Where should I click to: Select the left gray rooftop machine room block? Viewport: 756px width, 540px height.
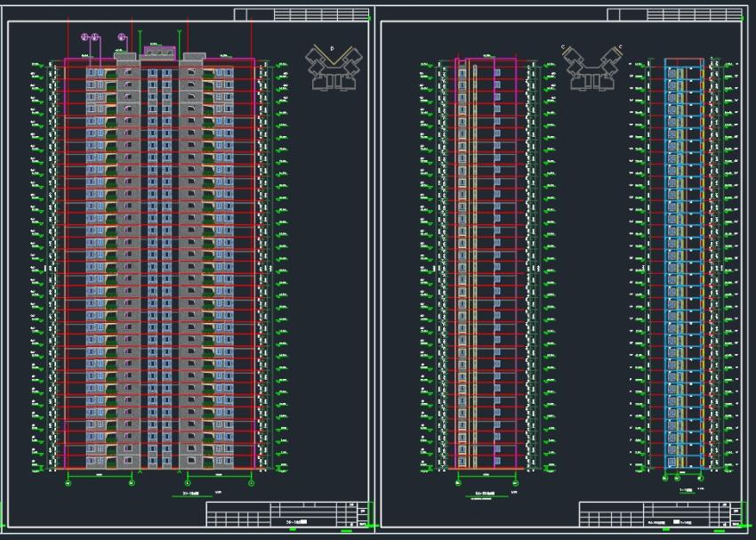click(x=125, y=56)
